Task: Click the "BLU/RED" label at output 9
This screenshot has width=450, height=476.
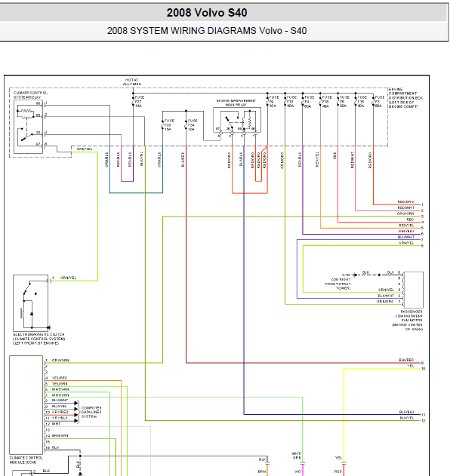Action: tap(406, 360)
